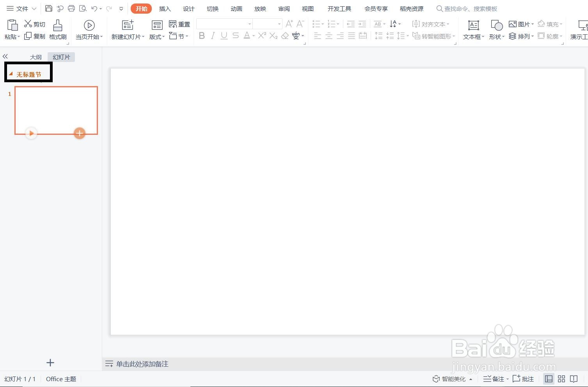This screenshot has height=387, width=588.
Task: Increase paragraph indent level
Action: [x=362, y=24]
